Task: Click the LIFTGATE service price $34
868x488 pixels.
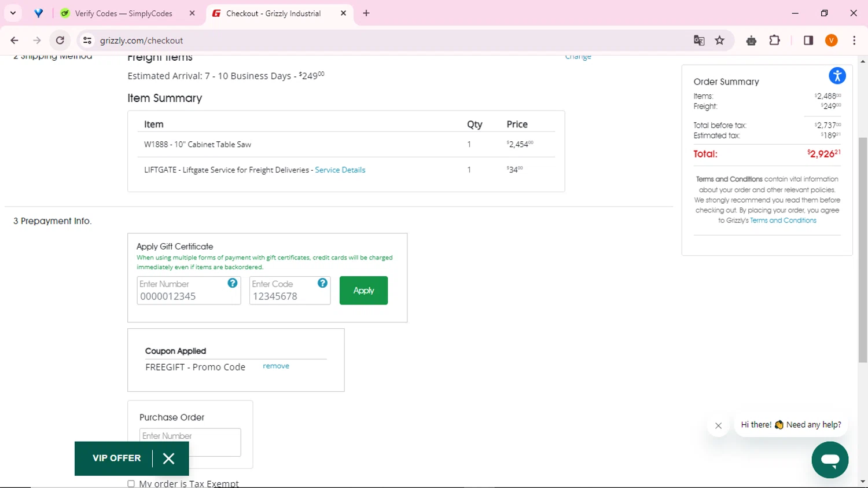Action: click(514, 170)
